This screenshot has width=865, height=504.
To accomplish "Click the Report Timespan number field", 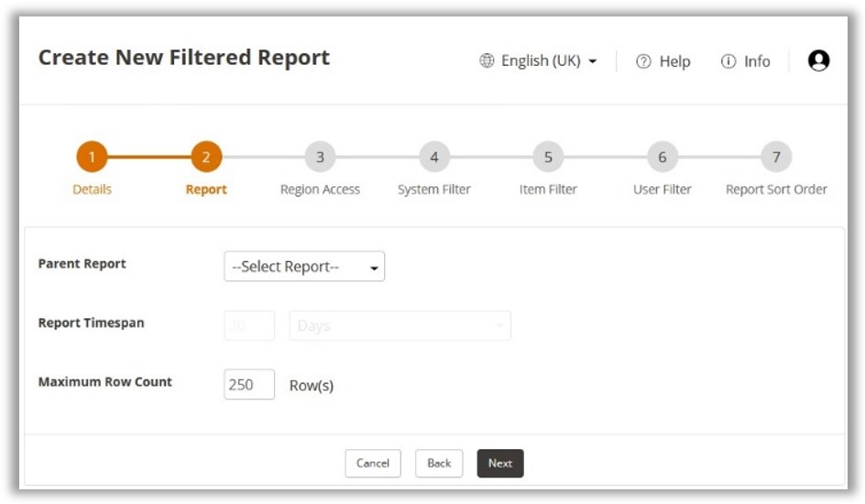I will click(248, 325).
